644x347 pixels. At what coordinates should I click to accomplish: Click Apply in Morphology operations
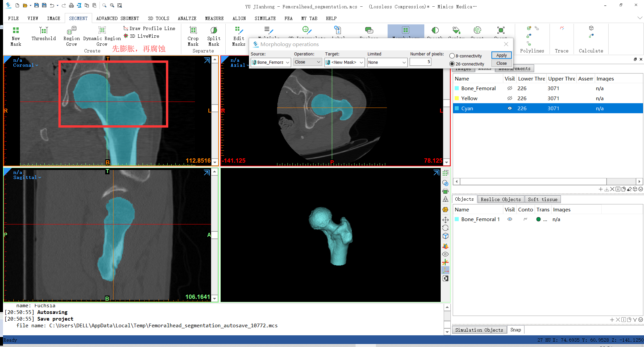[501, 55]
